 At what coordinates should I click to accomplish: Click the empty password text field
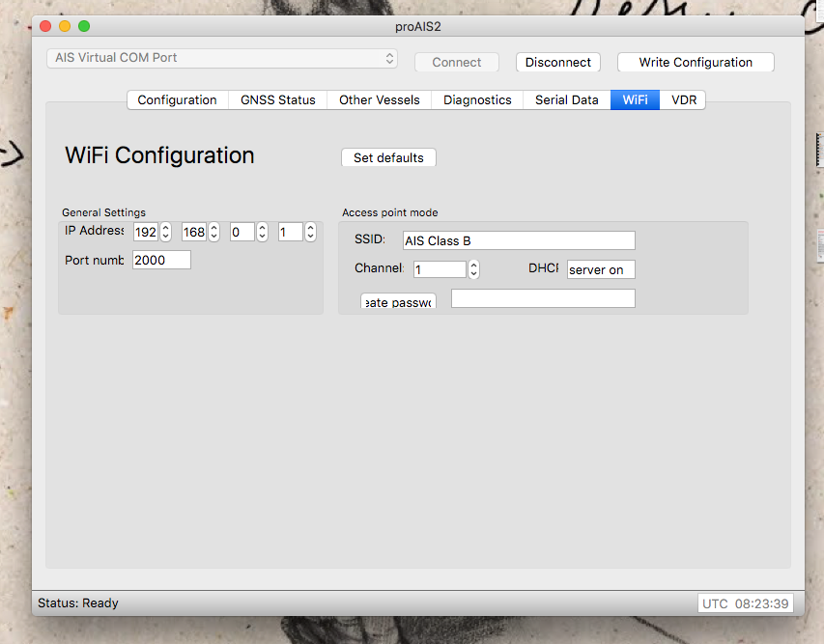pyautogui.click(x=543, y=298)
